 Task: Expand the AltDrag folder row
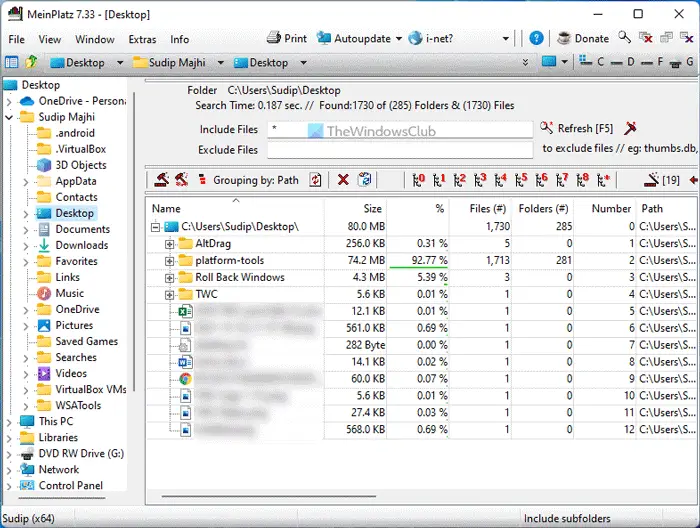[169, 244]
